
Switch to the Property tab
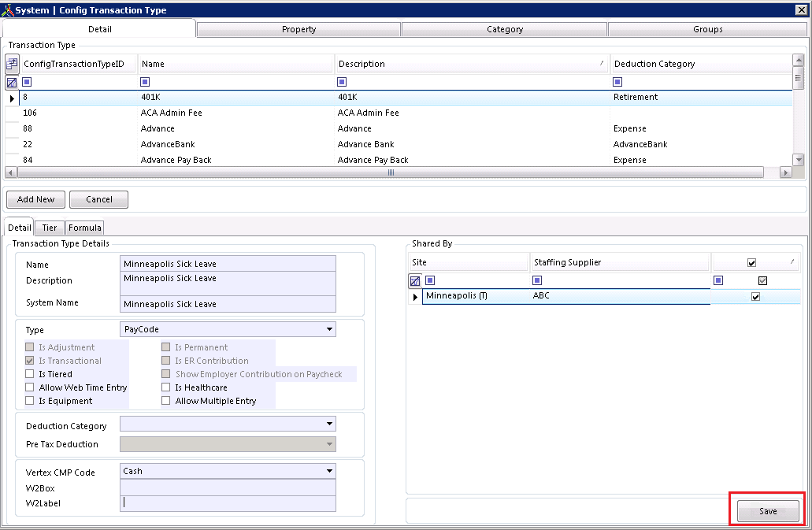point(298,29)
